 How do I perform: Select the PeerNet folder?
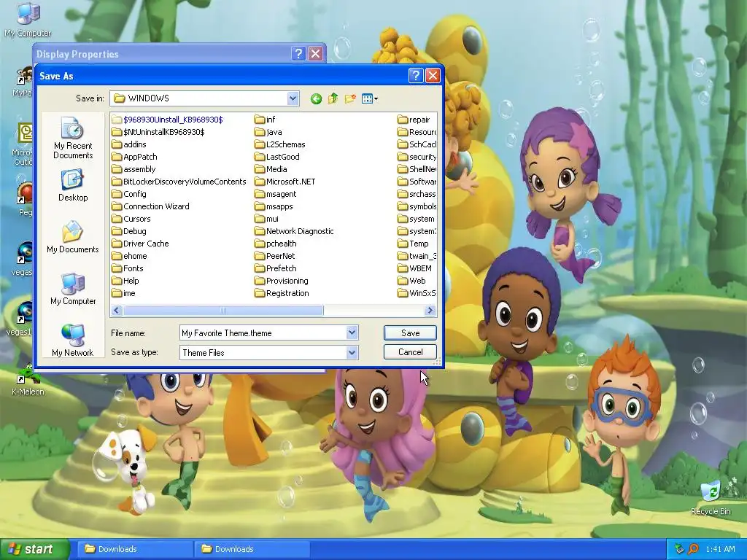tap(275, 256)
